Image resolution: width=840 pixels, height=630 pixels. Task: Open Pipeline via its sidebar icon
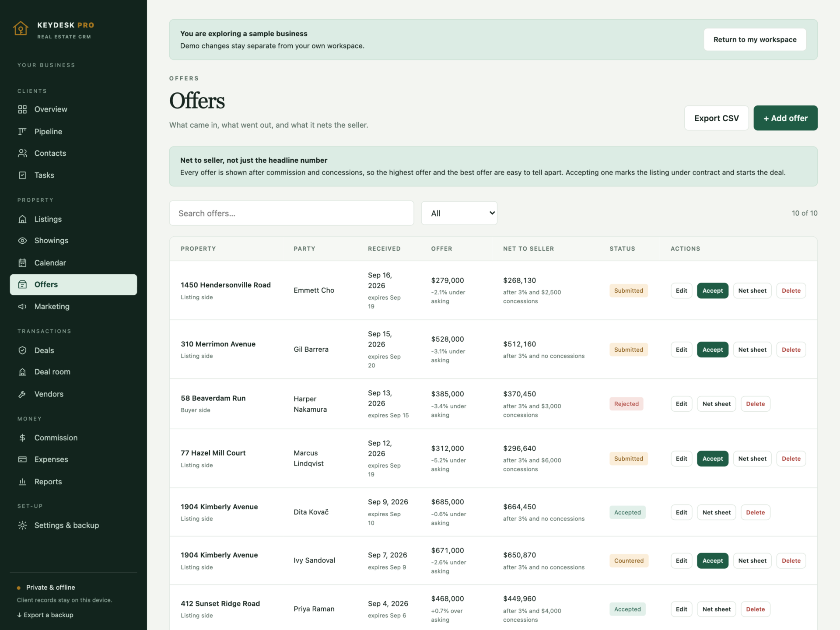[22, 131]
